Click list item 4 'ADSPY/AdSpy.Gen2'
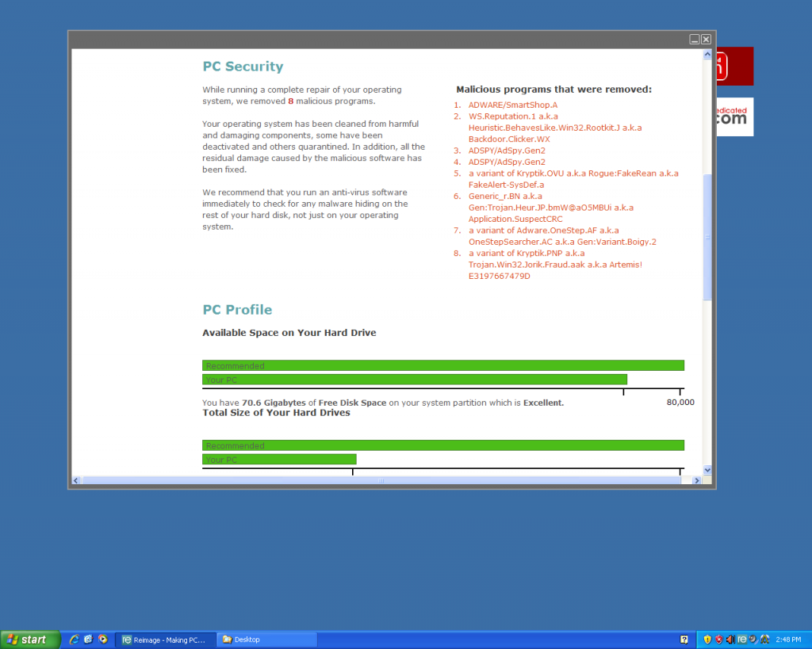 click(507, 162)
